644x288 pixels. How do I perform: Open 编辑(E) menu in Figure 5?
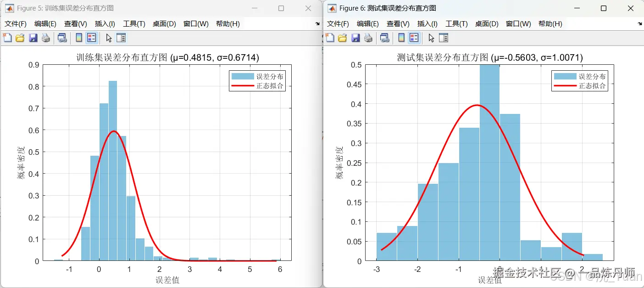45,24
